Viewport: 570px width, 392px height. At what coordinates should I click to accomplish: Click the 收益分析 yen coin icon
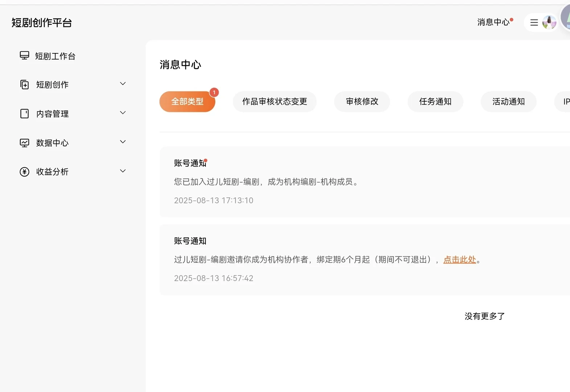[24, 172]
